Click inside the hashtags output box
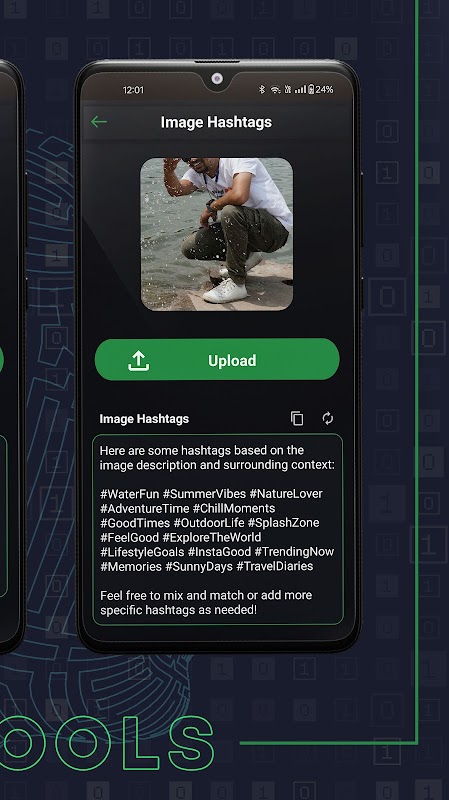Image resolution: width=449 pixels, height=800 pixels. click(218, 530)
